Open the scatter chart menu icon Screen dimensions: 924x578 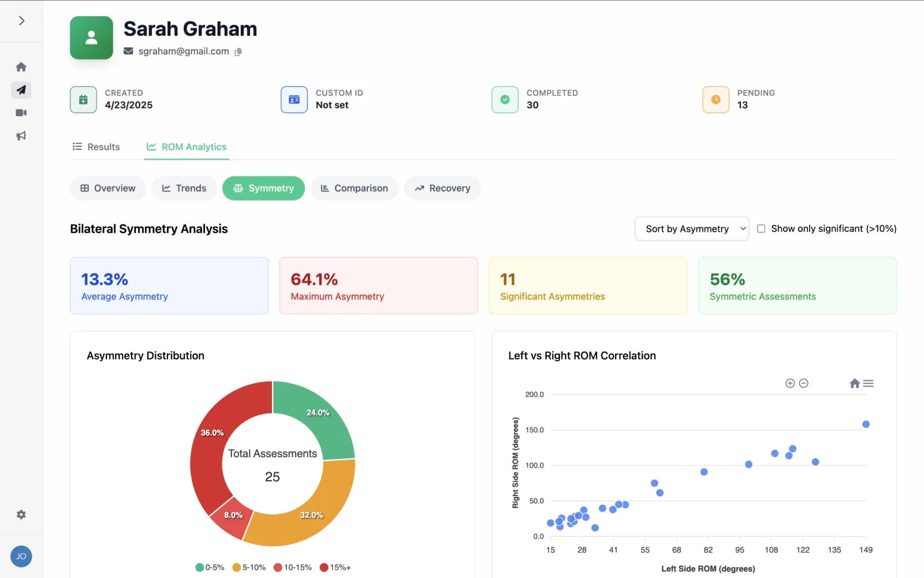tap(869, 383)
